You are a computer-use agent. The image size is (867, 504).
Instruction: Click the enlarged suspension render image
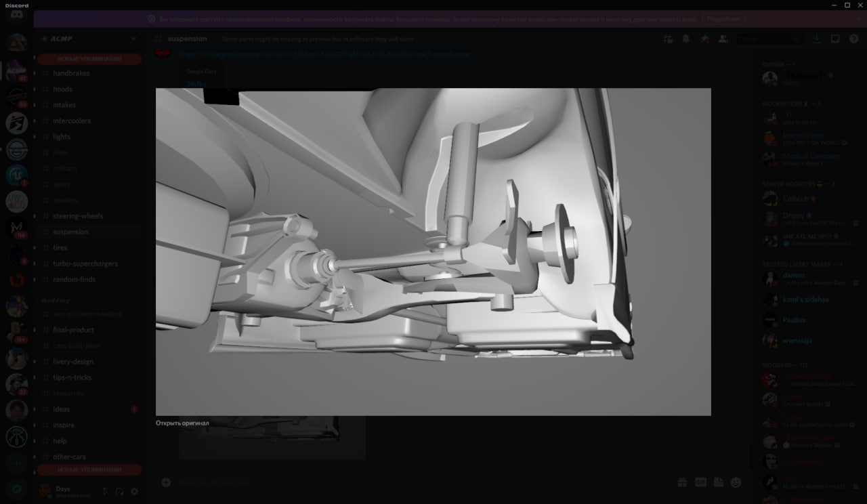[x=433, y=251]
